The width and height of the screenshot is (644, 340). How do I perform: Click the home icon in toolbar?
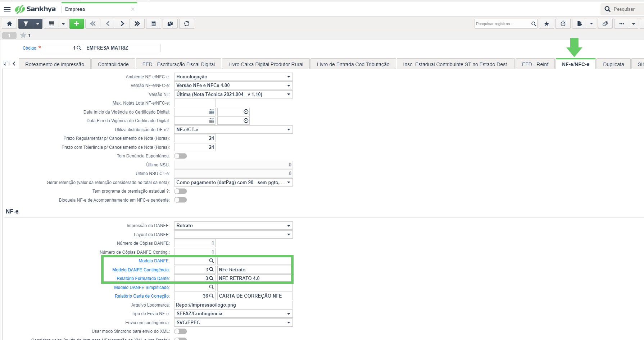point(10,24)
